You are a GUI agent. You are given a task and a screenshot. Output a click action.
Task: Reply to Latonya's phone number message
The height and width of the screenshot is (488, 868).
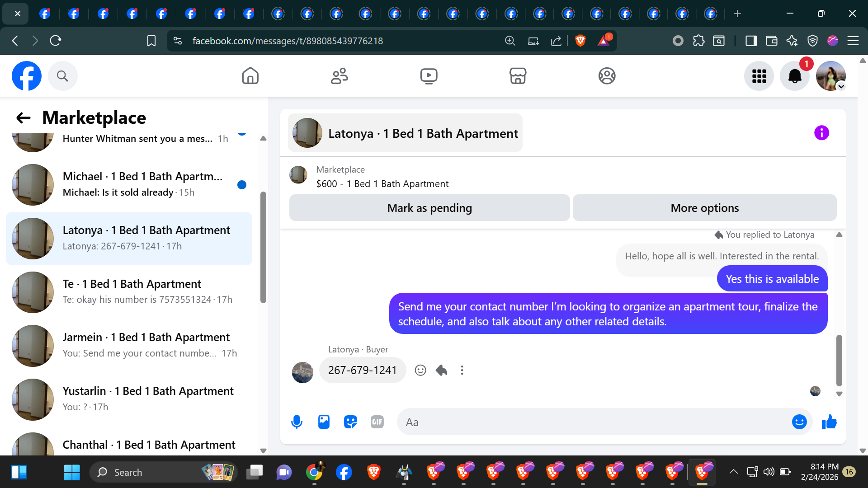(441, 371)
